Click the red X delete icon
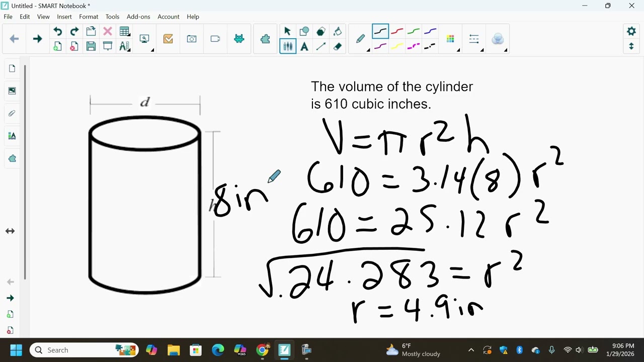The image size is (644, 362). pos(107,31)
